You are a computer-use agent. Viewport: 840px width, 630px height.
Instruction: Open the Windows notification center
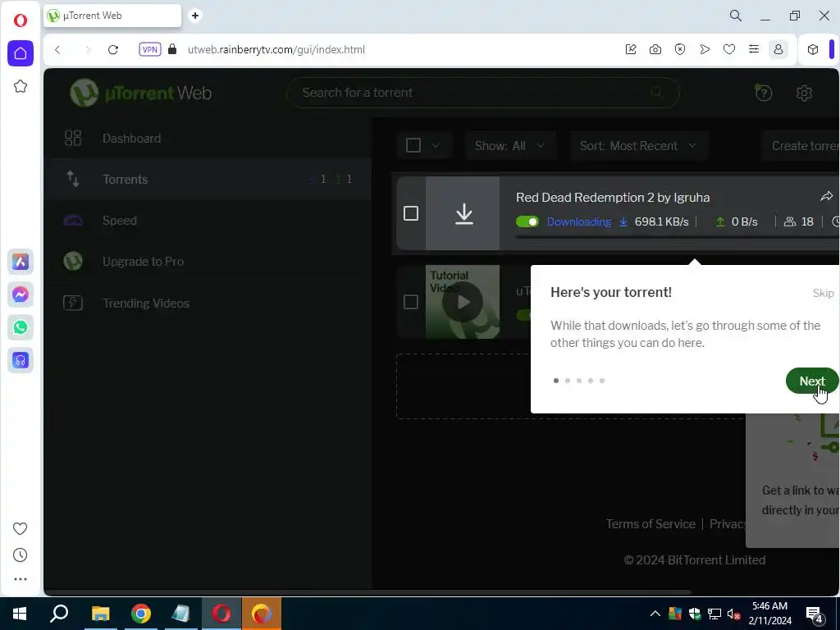815,614
